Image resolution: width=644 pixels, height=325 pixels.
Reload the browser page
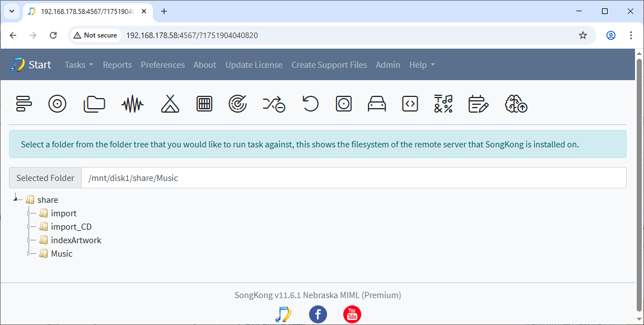tap(53, 35)
